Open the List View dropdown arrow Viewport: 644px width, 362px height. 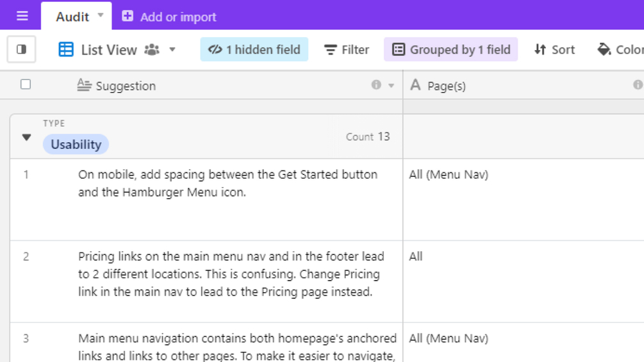point(172,49)
